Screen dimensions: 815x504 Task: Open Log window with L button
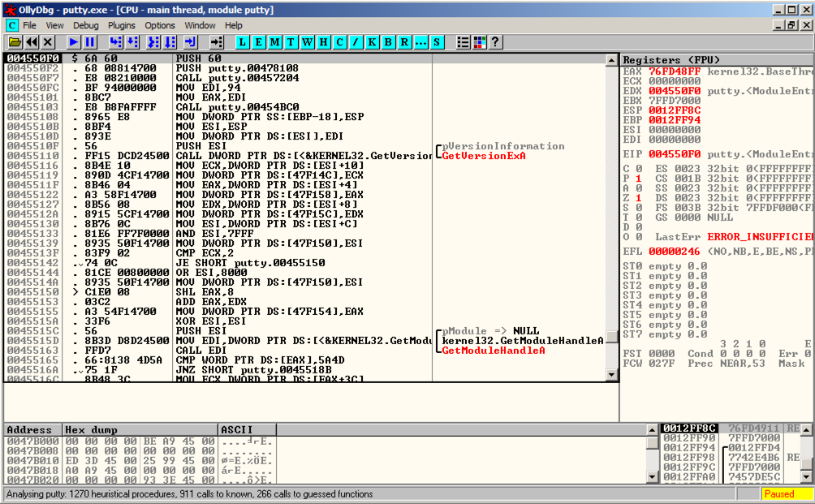point(244,41)
